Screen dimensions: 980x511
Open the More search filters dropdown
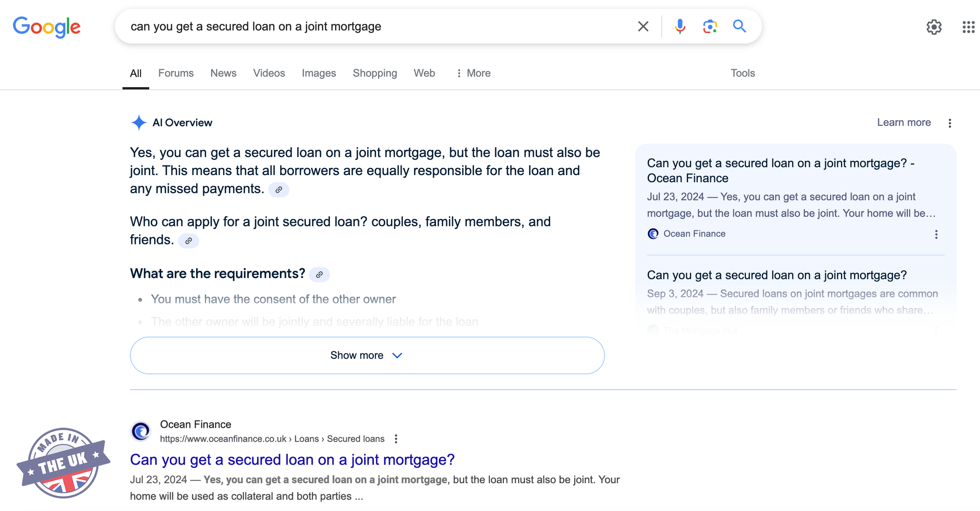(x=473, y=73)
